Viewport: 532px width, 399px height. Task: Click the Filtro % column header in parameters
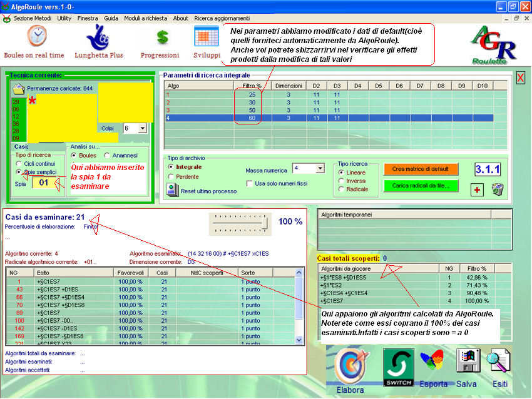point(252,86)
